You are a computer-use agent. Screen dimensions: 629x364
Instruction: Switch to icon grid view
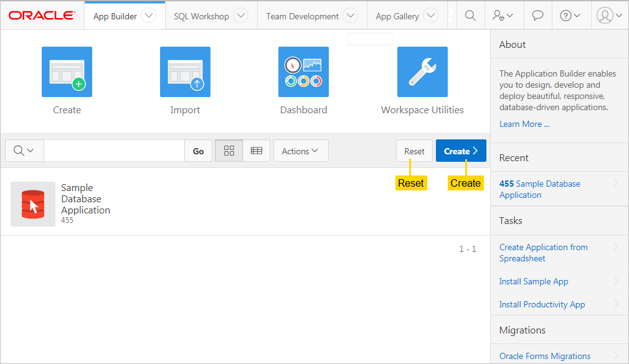(229, 151)
